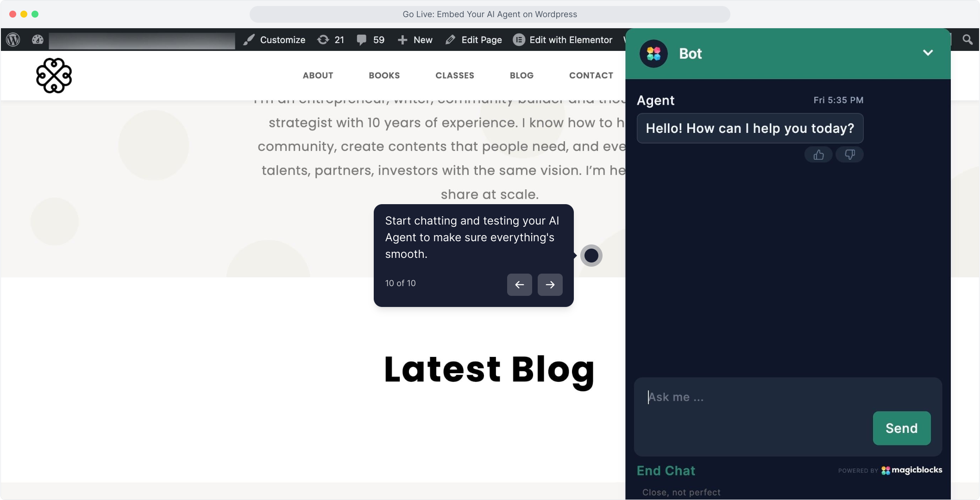Open the comments bubble icon
980x500 pixels.
coord(362,40)
